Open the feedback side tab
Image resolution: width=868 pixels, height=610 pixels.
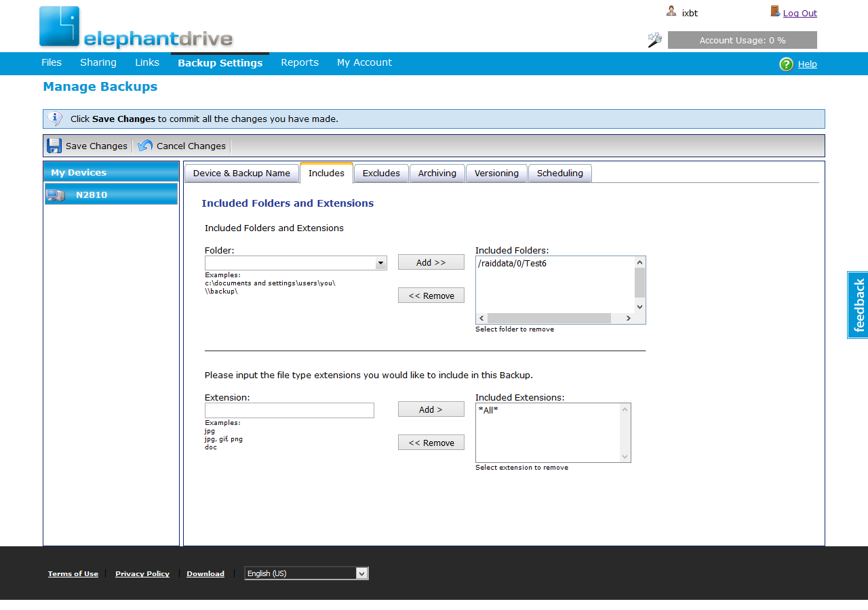pos(858,305)
